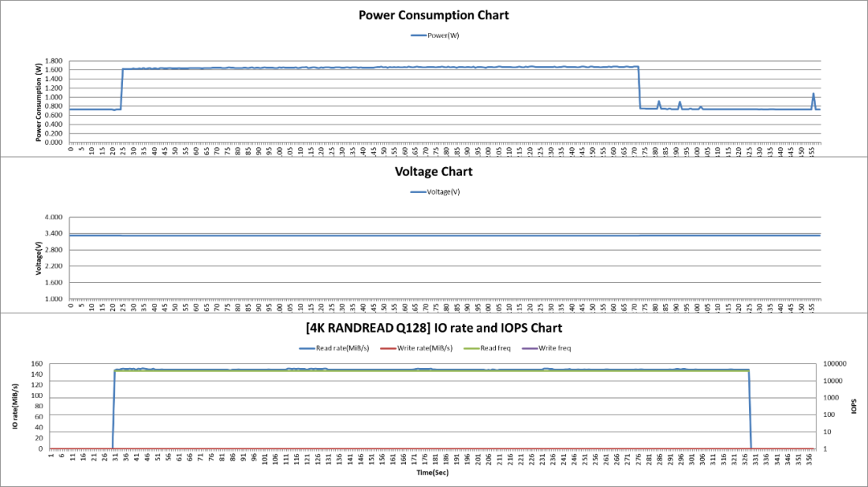Click the 40 IO rate axis value
Image resolution: width=868 pixels, height=487 pixels.
click(39, 428)
